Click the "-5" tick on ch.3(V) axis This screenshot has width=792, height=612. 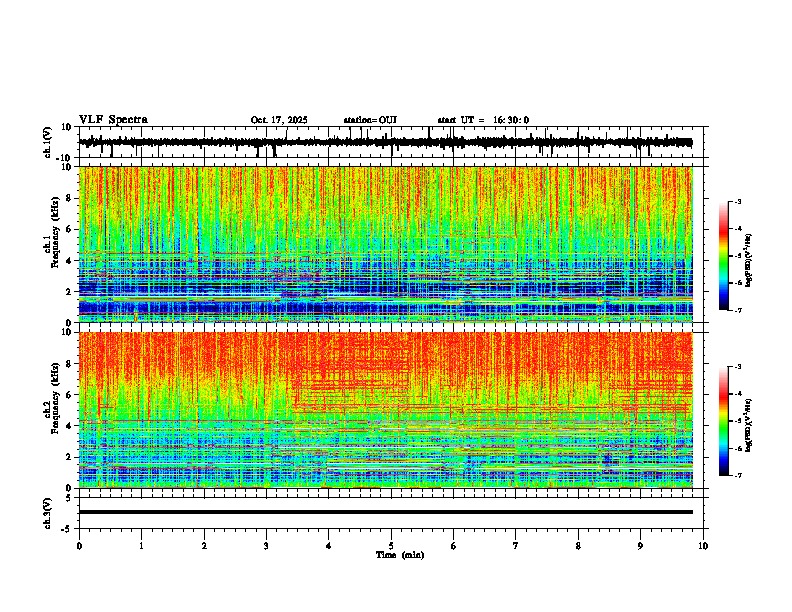coord(68,529)
